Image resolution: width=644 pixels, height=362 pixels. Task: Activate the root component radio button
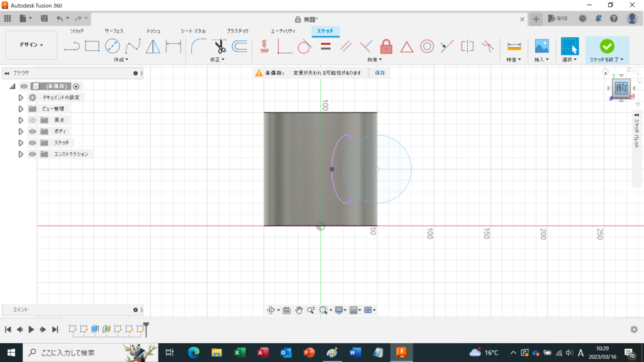click(76, 86)
